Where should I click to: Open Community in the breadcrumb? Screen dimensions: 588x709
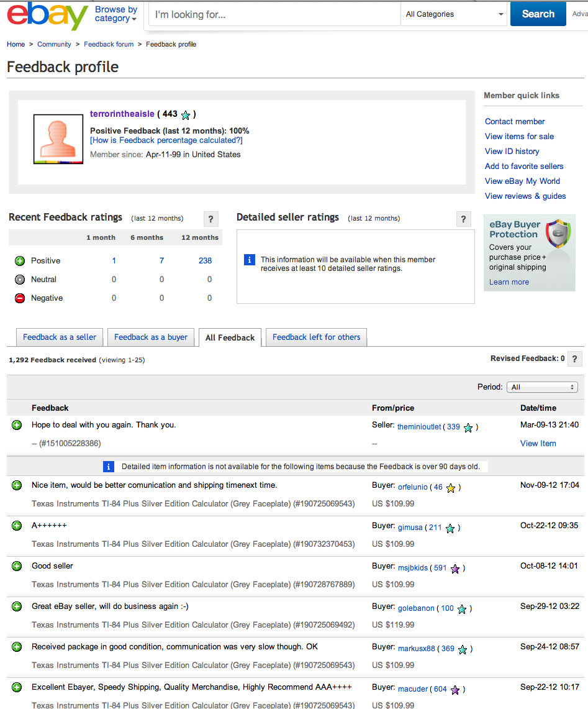tap(54, 44)
